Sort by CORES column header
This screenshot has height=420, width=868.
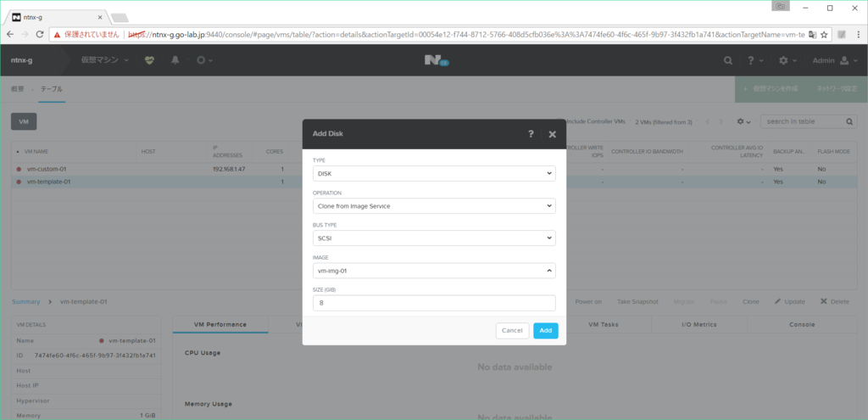[274, 151]
